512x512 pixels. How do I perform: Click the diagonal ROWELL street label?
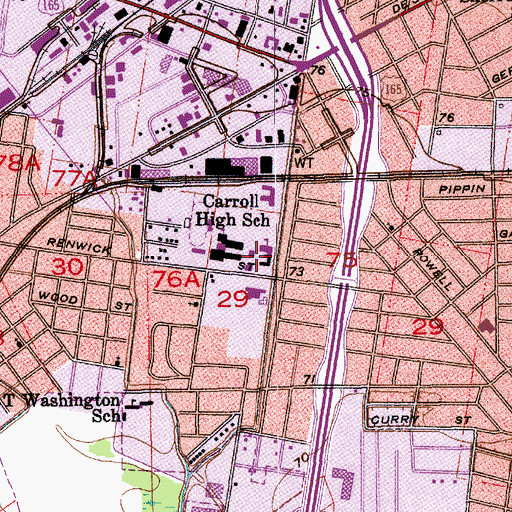[433, 269]
